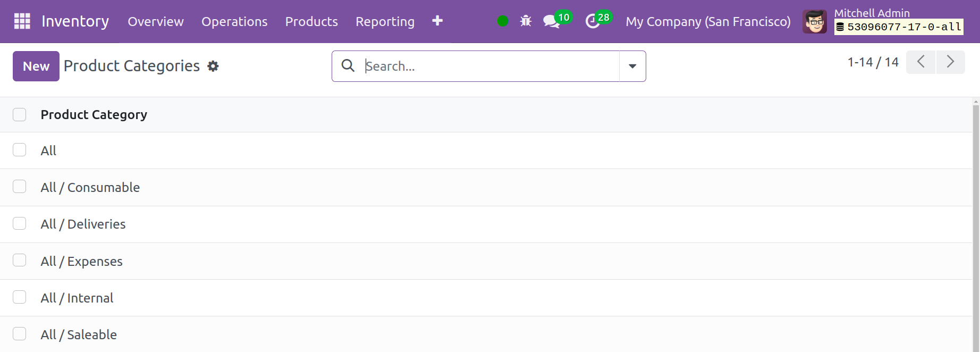Viewport: 980px width, 352px height.
Task: Click the magnifier search icon
Action: coord(348,66)
